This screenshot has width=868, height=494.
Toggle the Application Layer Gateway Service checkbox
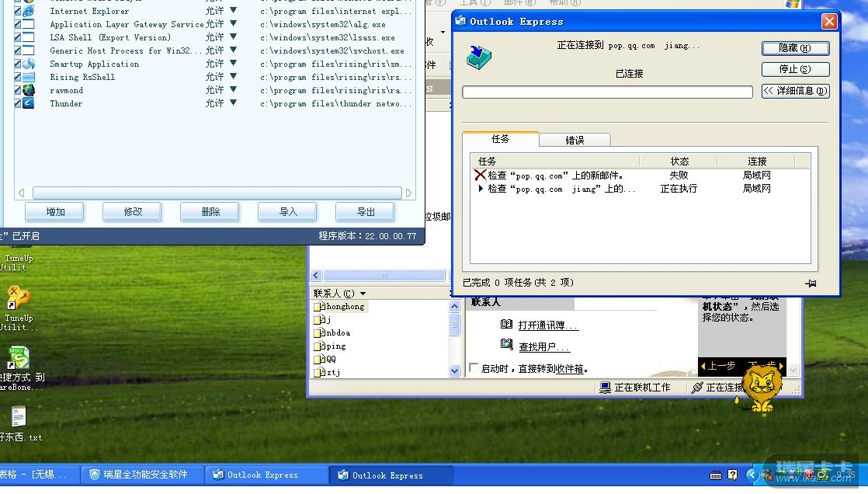point(17,24)
